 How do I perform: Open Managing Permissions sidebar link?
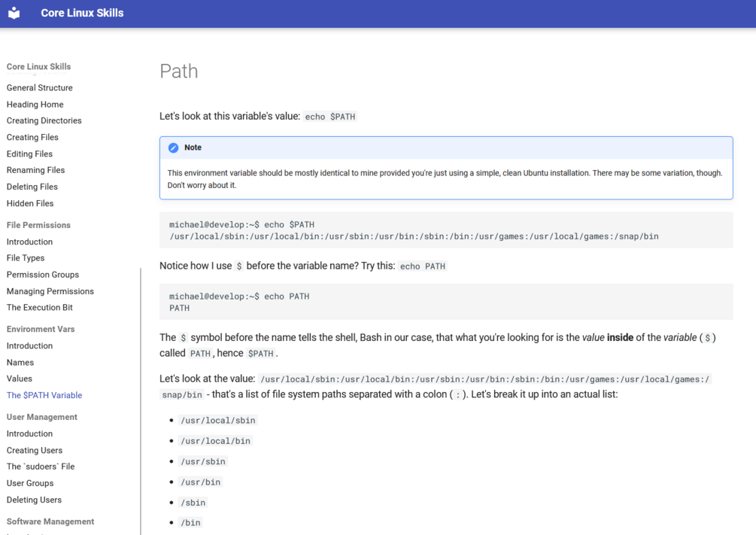[50, 291]
